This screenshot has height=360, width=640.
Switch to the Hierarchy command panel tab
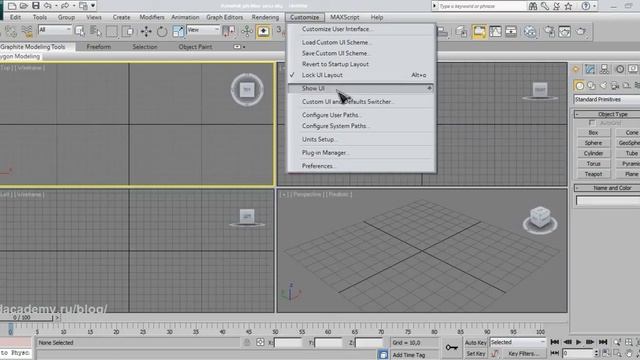point(604,69)
